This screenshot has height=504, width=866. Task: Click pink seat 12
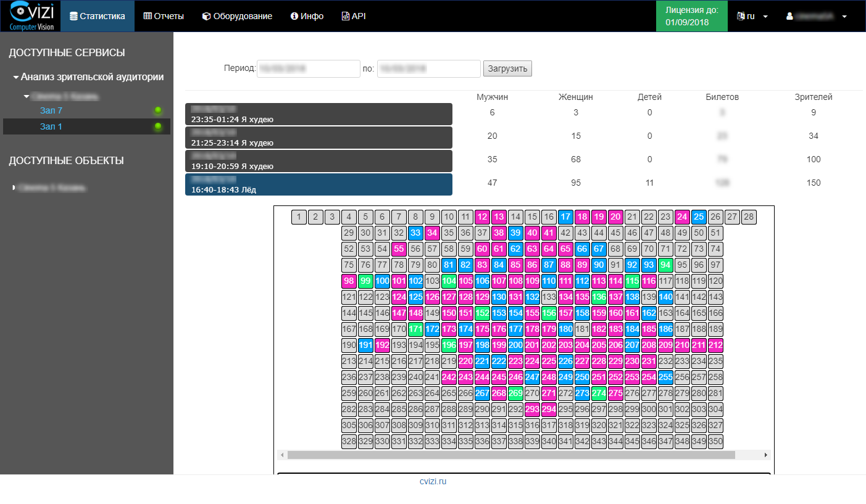click(x=482, y=217)
